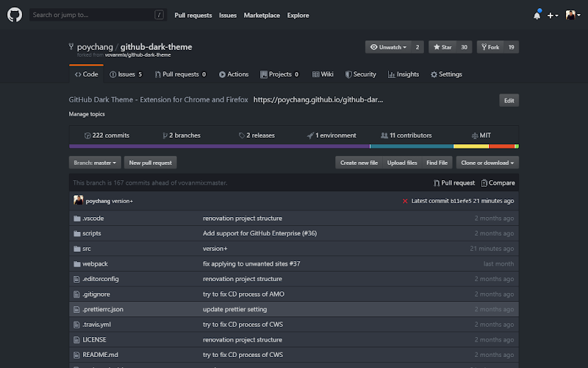
Task: Star the repository
Action: 442,47
